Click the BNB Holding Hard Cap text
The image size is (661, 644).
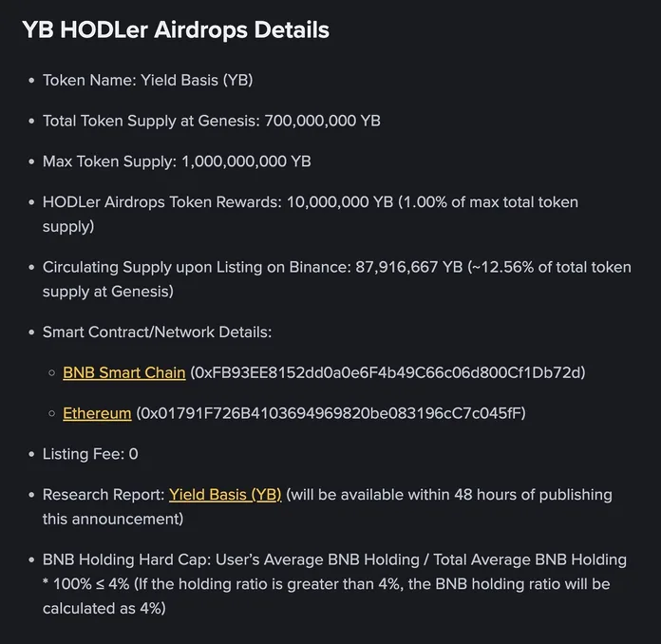[142, 559]
